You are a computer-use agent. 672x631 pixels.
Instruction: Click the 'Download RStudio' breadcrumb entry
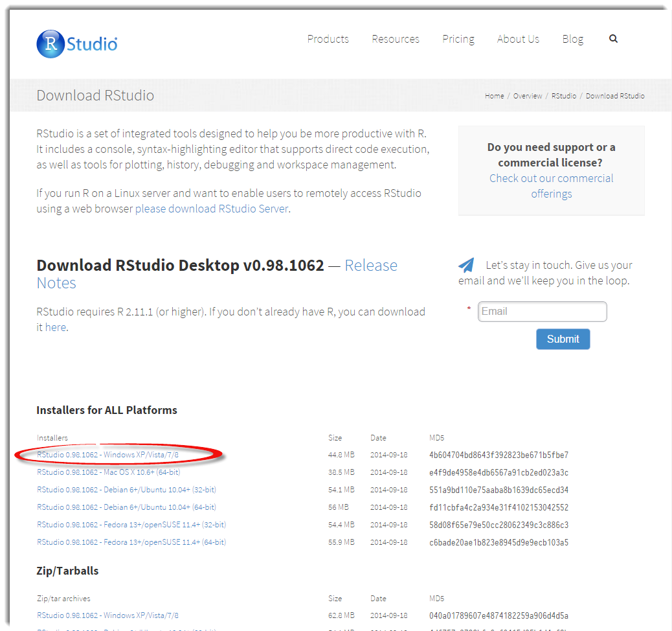coord(615,96)
